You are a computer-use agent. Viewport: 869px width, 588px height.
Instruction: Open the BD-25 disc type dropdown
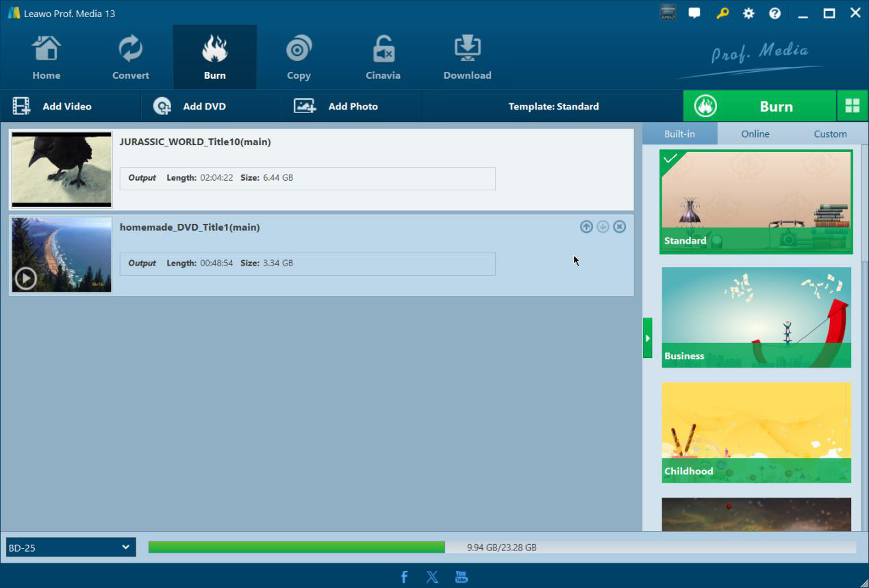click(x=71, y=547)
